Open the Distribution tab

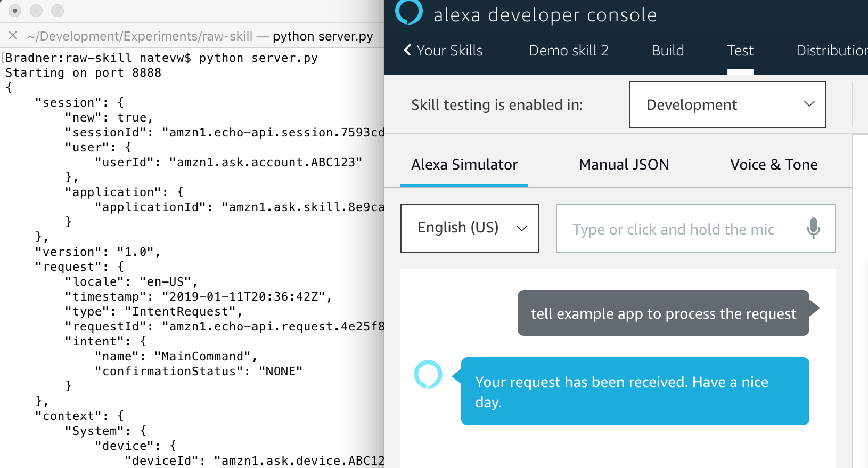click(x=832, y=51)
